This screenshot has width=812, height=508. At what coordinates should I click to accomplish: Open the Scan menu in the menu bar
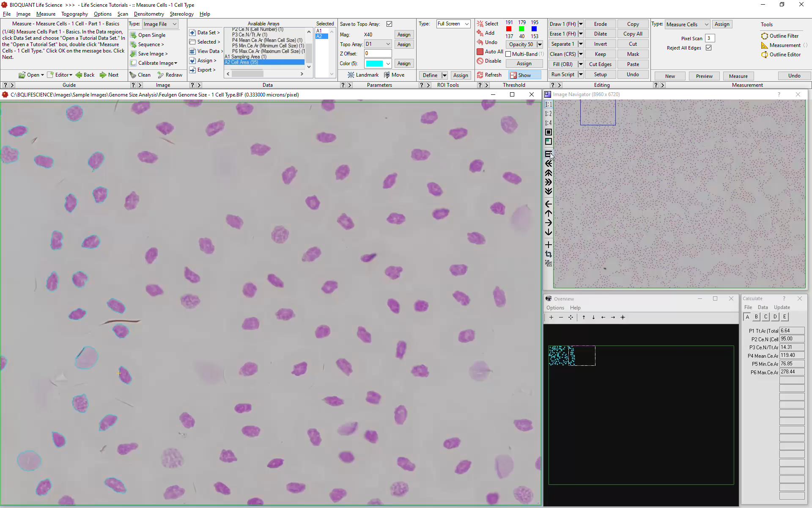(122, 14)
